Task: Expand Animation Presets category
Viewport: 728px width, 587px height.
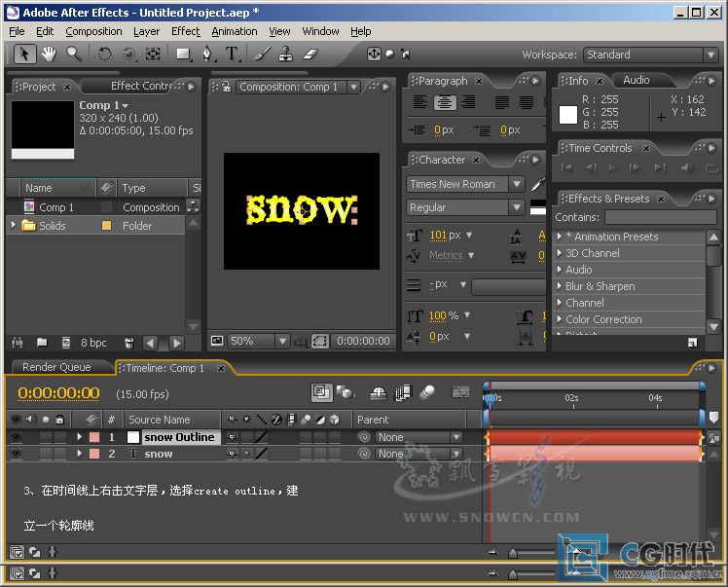Action: pyautogui.click(x=560, y=237)
